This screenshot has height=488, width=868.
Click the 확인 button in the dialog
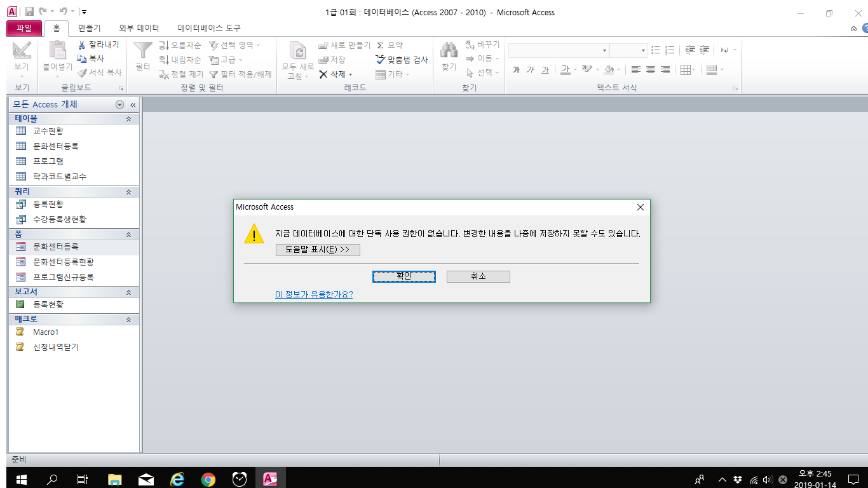click(403, 276)
